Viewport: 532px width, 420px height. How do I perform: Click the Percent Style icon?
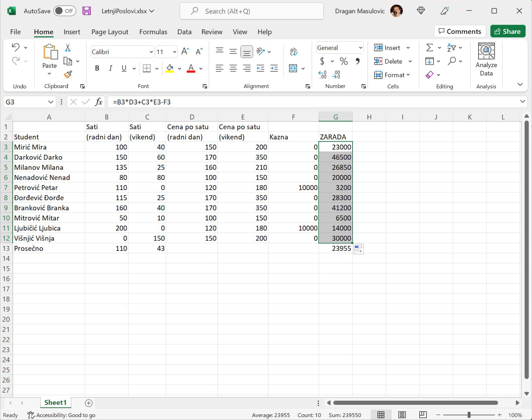click(344, 61)
